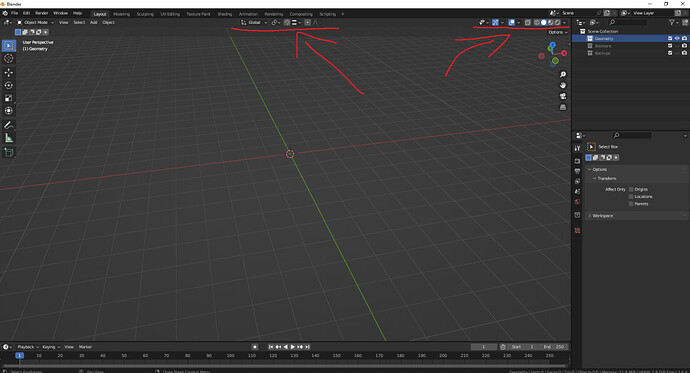Select the Add Cube tool

(9, 153)
